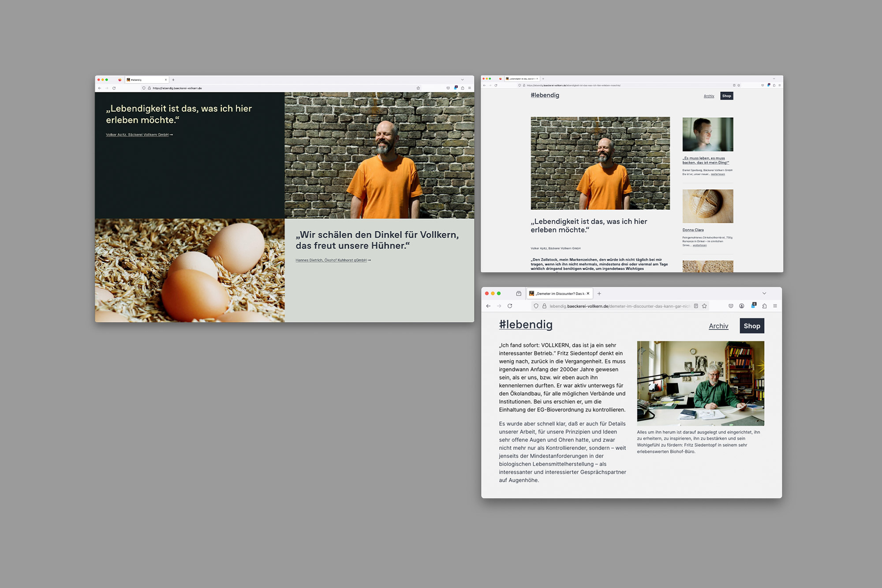Click the bread loaf thumbnail

[708, 206]
